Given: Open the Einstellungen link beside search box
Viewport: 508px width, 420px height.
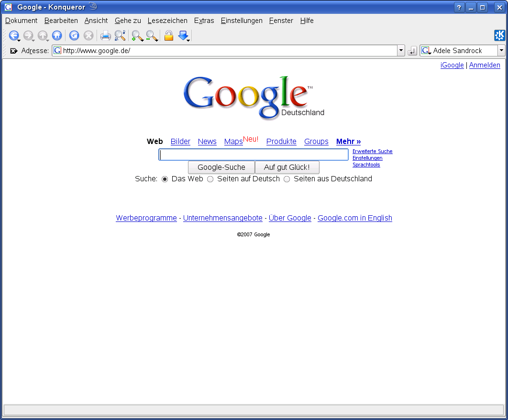Looking at the screenshot, I should pos(367,158).
